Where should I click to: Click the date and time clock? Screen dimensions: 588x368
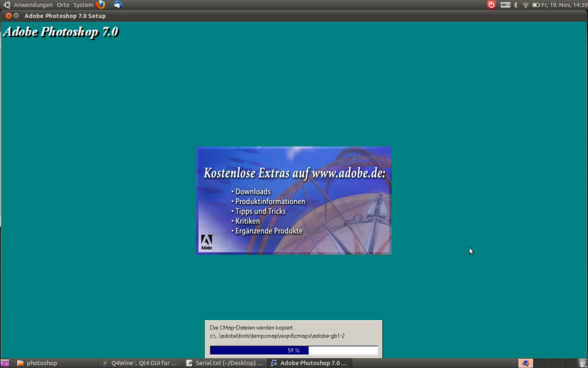pos(563,5)
